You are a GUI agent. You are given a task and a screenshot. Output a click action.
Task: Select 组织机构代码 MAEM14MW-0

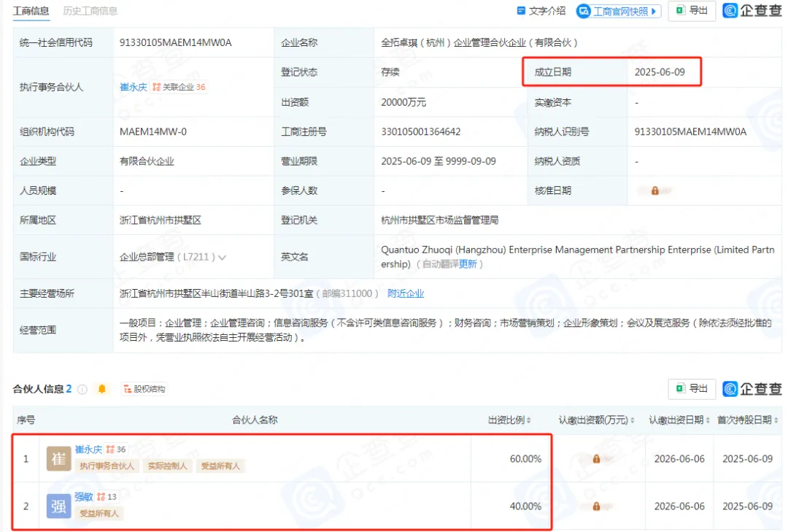coord(152,132)
